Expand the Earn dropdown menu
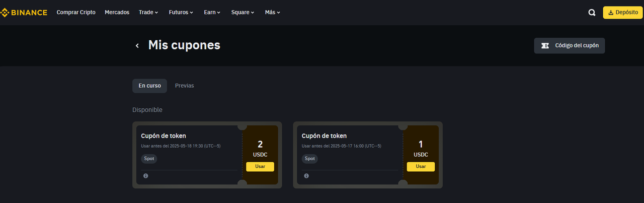 [x=212, y=12]
